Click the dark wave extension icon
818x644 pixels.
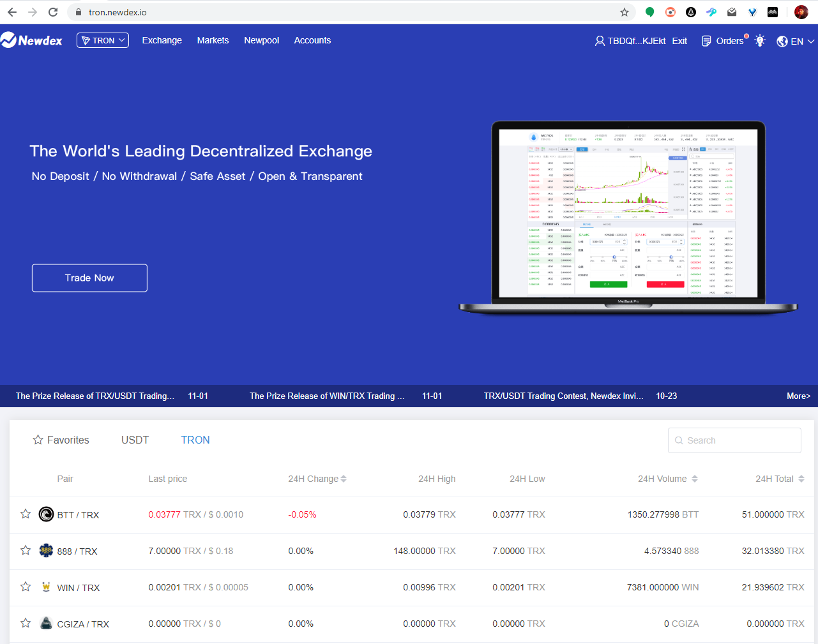click(x=773, y=12)
